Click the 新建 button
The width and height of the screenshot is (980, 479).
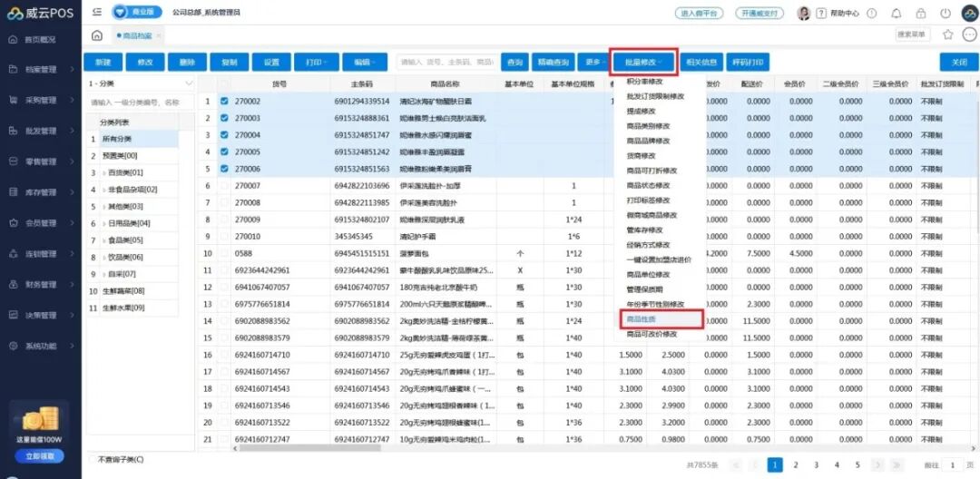[103, 62]
